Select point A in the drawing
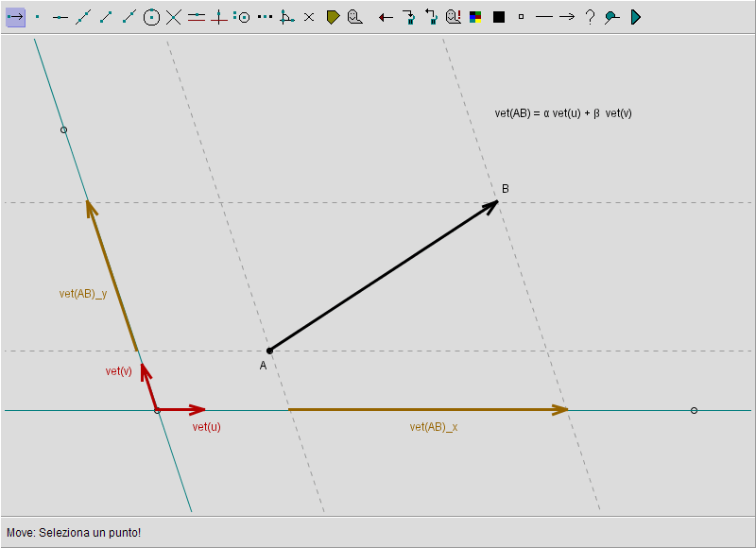Image resolution: width=756 pixels, height=548 pixels. 270,351
